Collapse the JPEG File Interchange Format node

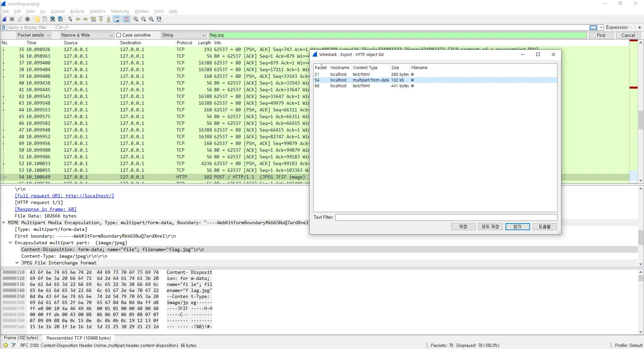[17, 263]
